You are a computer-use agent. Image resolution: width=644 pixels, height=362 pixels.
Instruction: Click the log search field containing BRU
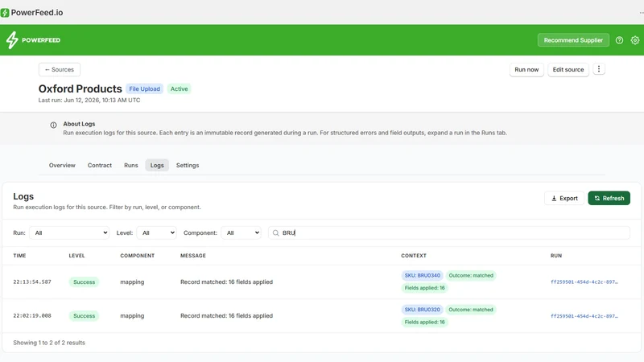coord(449,232)
